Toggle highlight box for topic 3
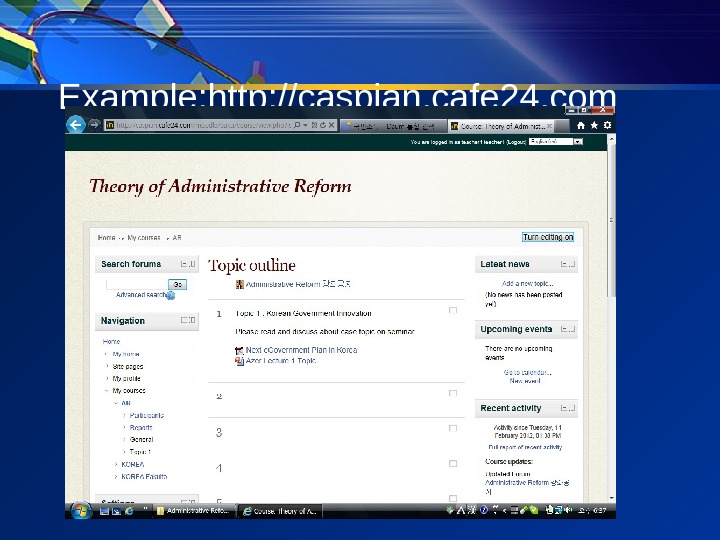 pyautogui.click(x=453, y=428)
